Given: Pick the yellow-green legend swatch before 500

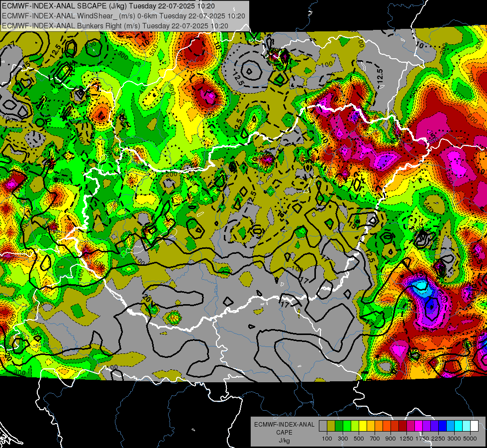Looking at the screenshot, I should pos(355,426).
